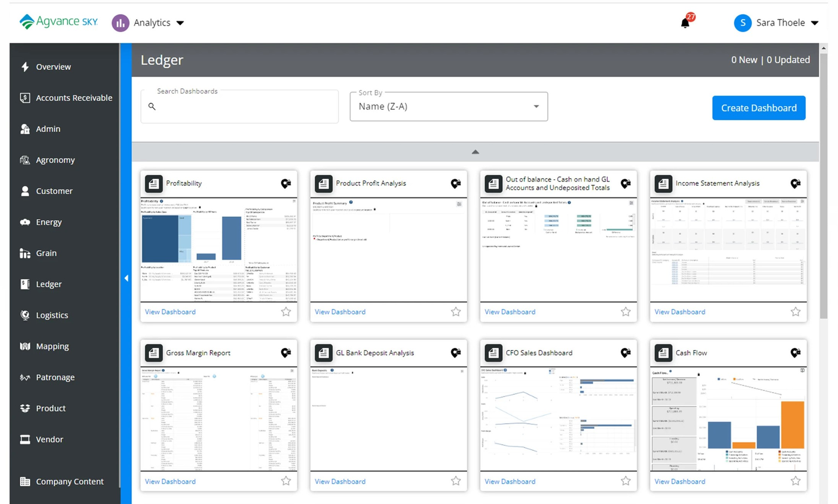Star the Income Statement Analysis dashboard

[796, 312]
